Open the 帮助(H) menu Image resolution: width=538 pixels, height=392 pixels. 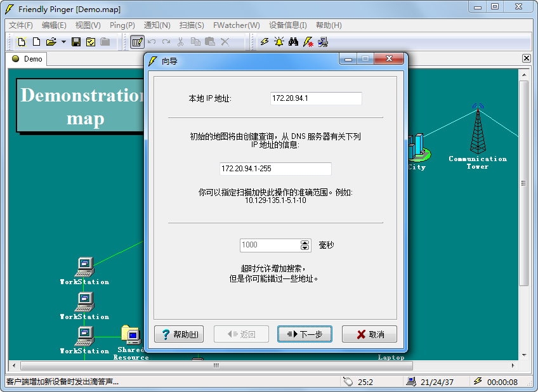pyautogui.click(x=329, y=25)
